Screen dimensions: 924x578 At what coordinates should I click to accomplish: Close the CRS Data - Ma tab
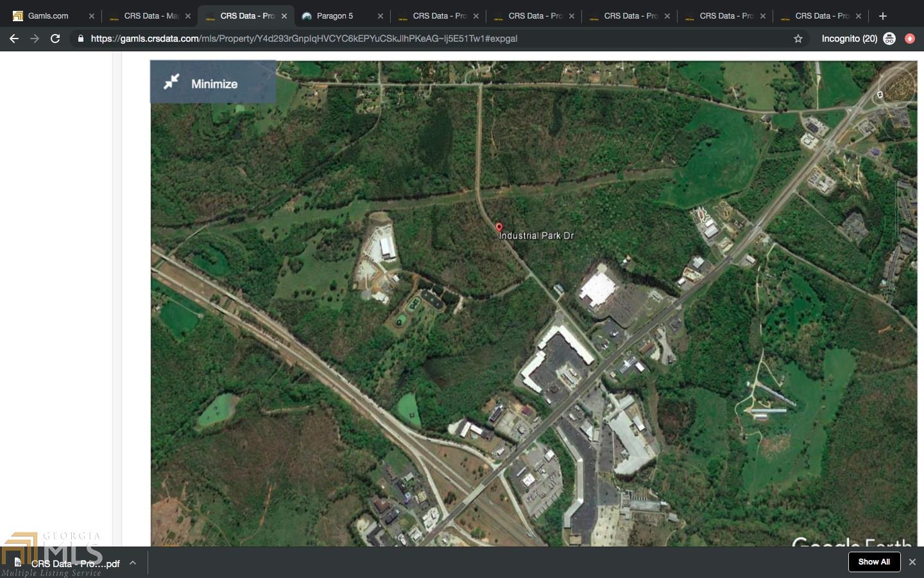188,16
